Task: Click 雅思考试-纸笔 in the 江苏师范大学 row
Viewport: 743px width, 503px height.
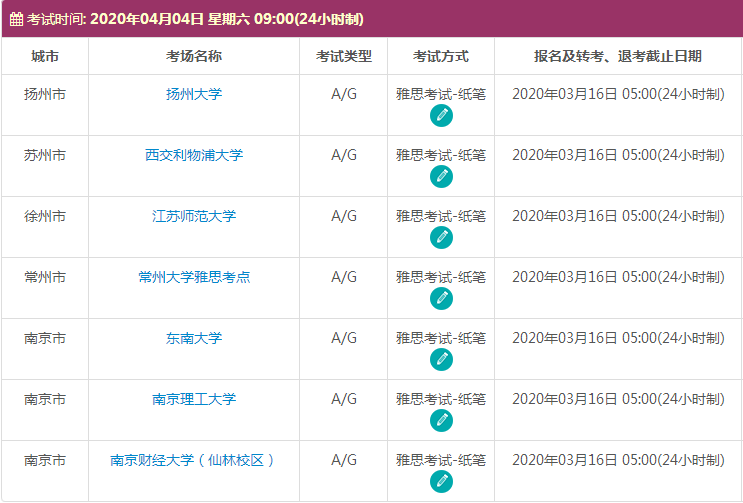Action: point(441,216)
